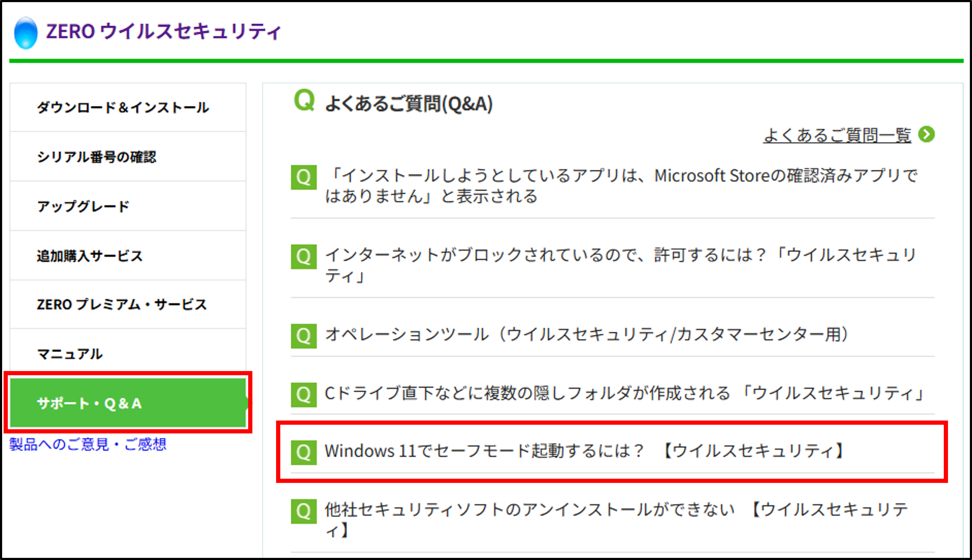Open the Microsoft Store確認済みアプリ question
This screenshot has height=560, width=972.
click(621, 186)
